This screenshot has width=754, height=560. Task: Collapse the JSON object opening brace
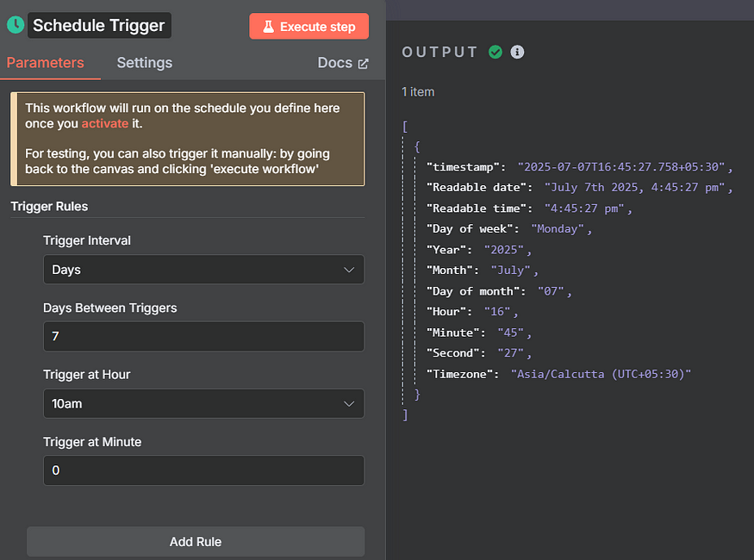417,147
